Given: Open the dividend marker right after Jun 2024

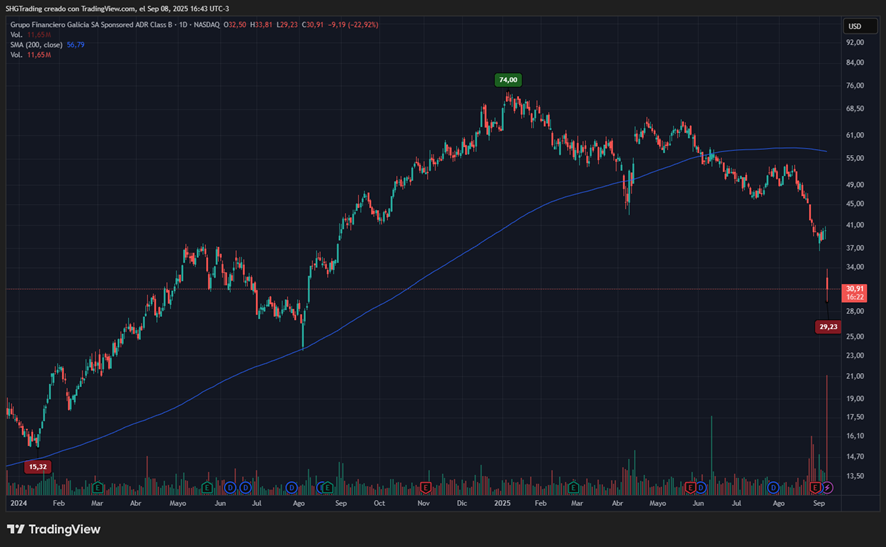Looking at the screenshot, I should point(230,487).
